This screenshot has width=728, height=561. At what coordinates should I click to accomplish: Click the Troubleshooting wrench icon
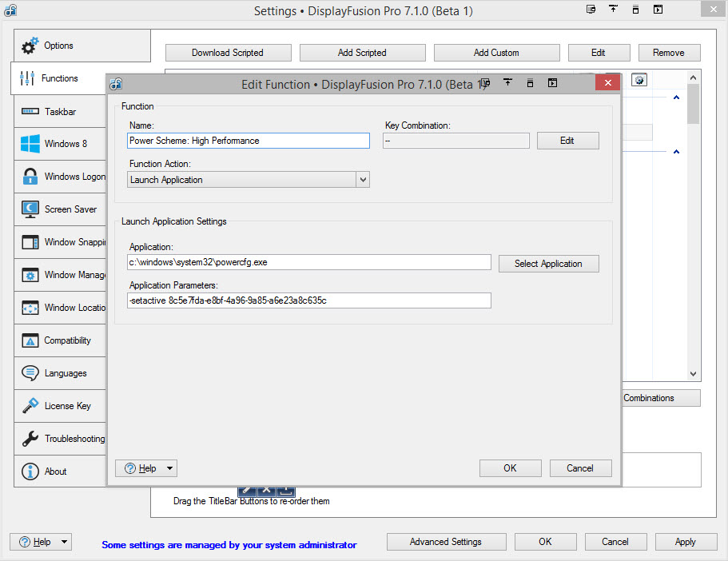click(x=30, y=439)
